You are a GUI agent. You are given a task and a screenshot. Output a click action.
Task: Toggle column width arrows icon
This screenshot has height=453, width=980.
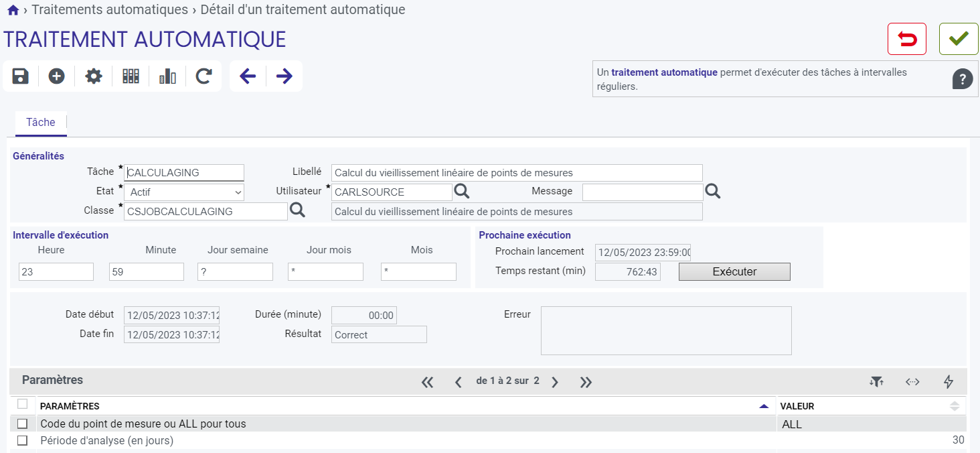912,381
